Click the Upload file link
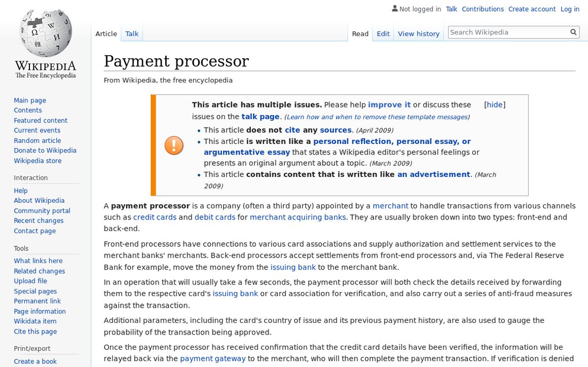Viewport: 588px width, 367px height. click(x=30, y=281)
